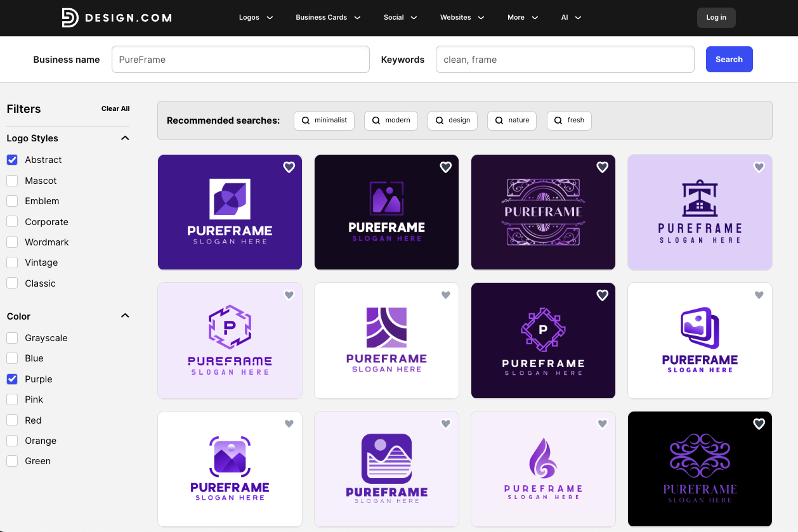Check the Emblem logo style

tap(12, 201)
